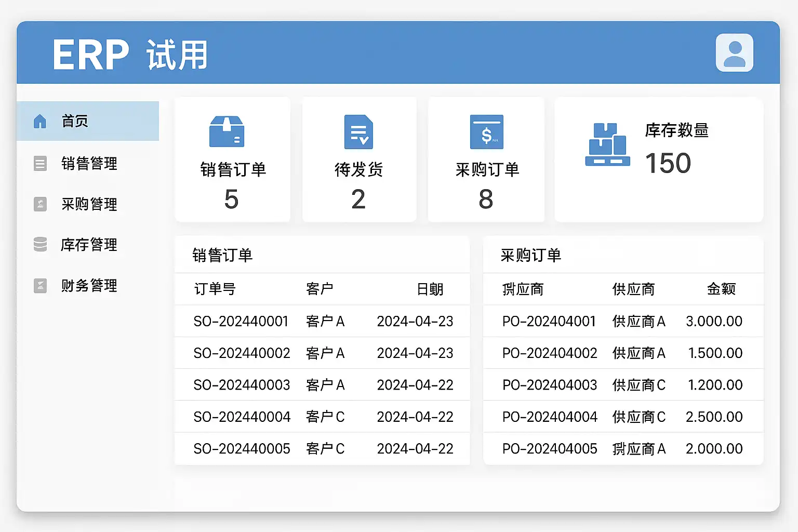Select the 财务管理 menu label
Screen dimensions: 798x532
click(x=89, y=286)
